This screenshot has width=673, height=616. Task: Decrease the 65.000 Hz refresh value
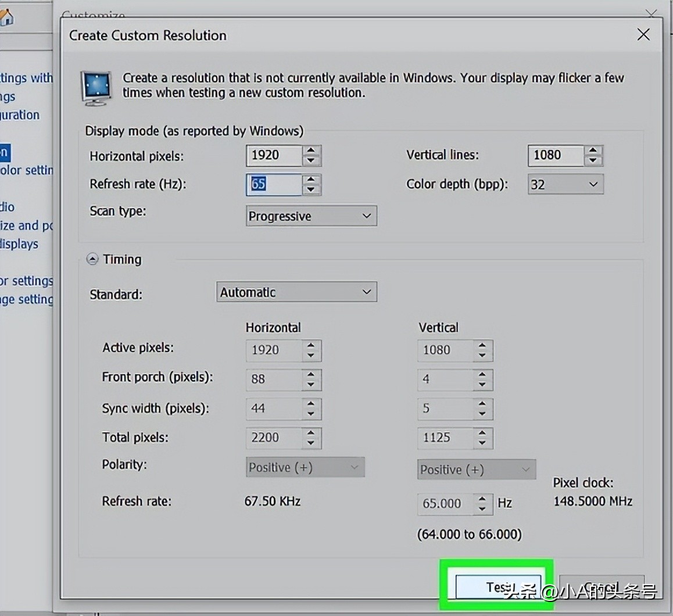(482, 510)
